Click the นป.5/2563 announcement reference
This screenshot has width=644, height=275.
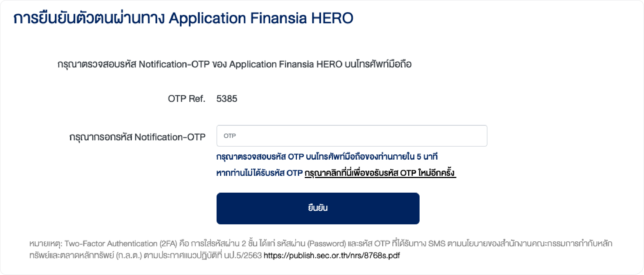243,255
